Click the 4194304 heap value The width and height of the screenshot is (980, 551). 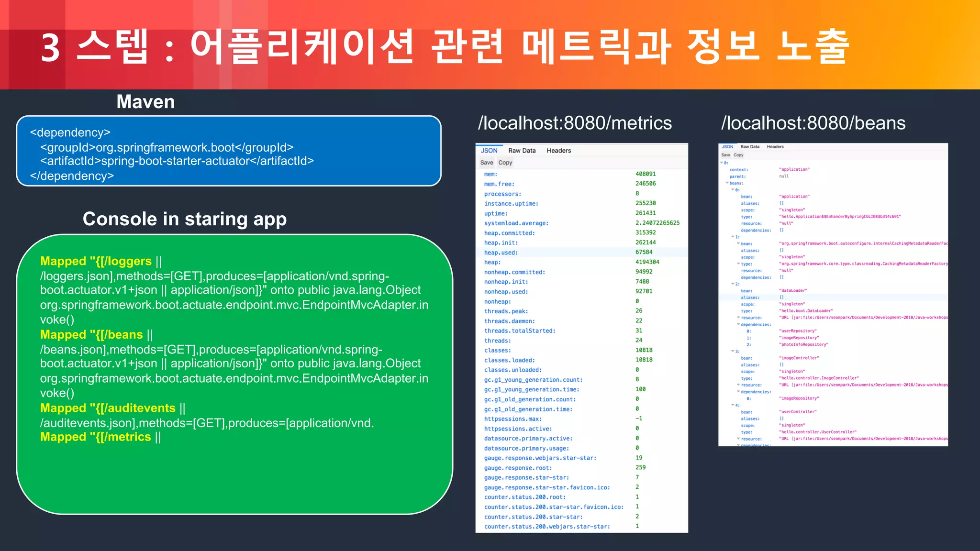point(647,262)
